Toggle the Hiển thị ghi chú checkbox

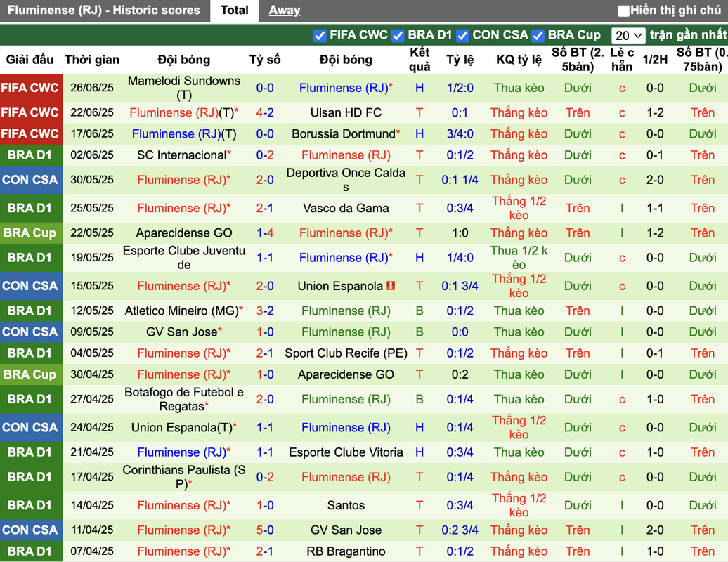tap(623, 11)
